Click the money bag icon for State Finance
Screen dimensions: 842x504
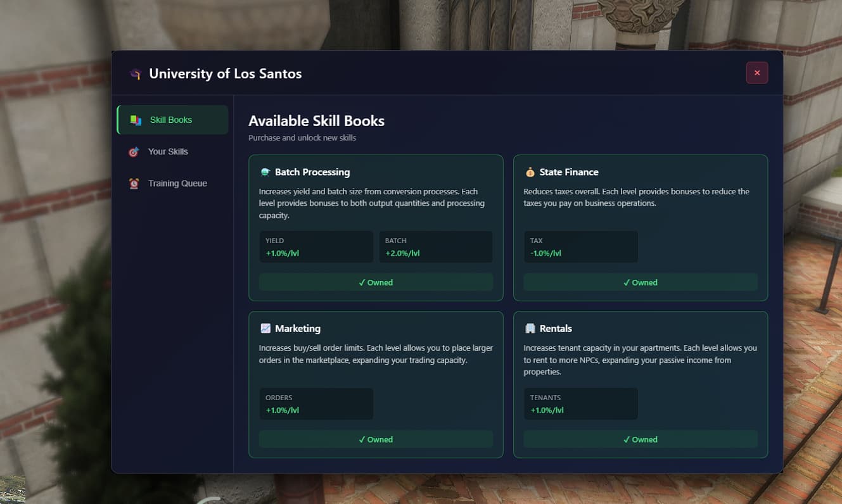530,172
